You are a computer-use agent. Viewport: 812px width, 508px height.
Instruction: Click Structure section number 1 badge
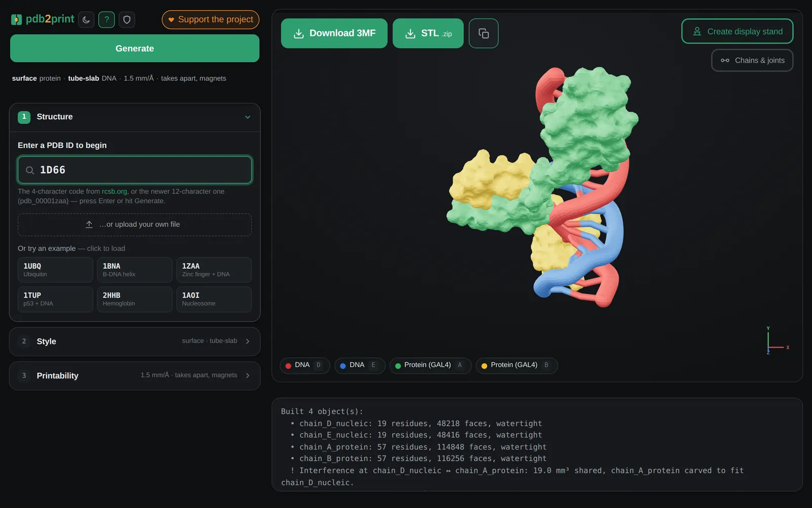(x=24, y=117)
